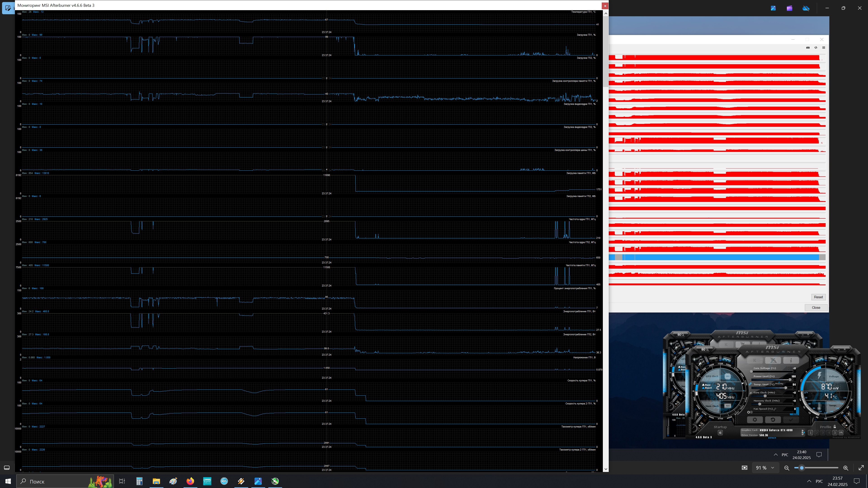The image size is (868, 488).
Task: Toggle the filmstrip at bottom-left
Action: pyautogui.click(x=7, y=468)
